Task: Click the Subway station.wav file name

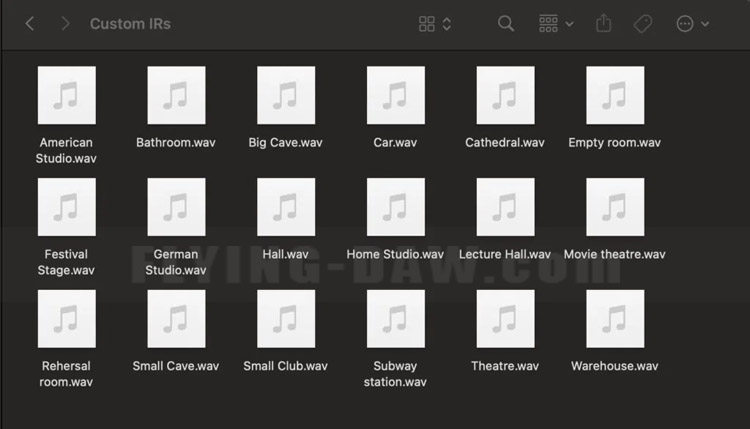Action: tap(395, 374)
